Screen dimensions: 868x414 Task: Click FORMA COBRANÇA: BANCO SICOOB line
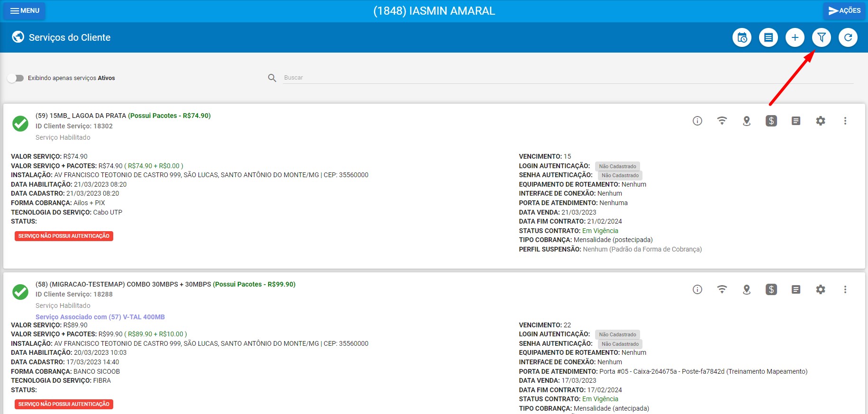click(x=65, y=371)
